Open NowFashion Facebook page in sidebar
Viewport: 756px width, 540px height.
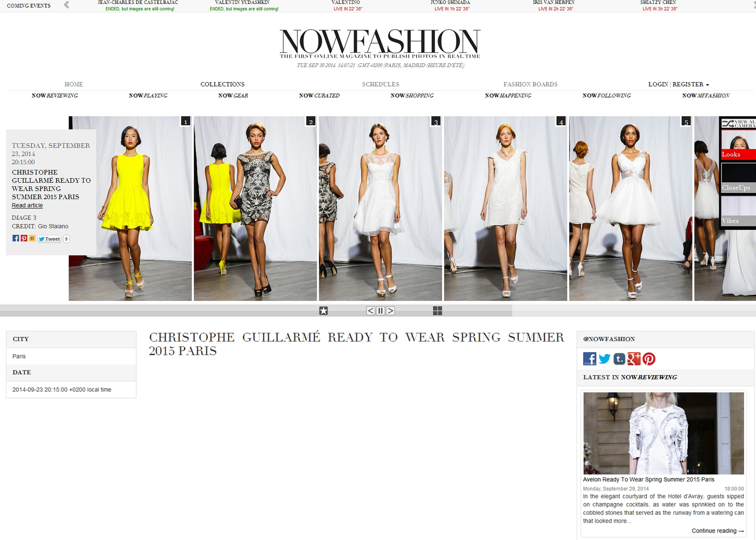589,359
